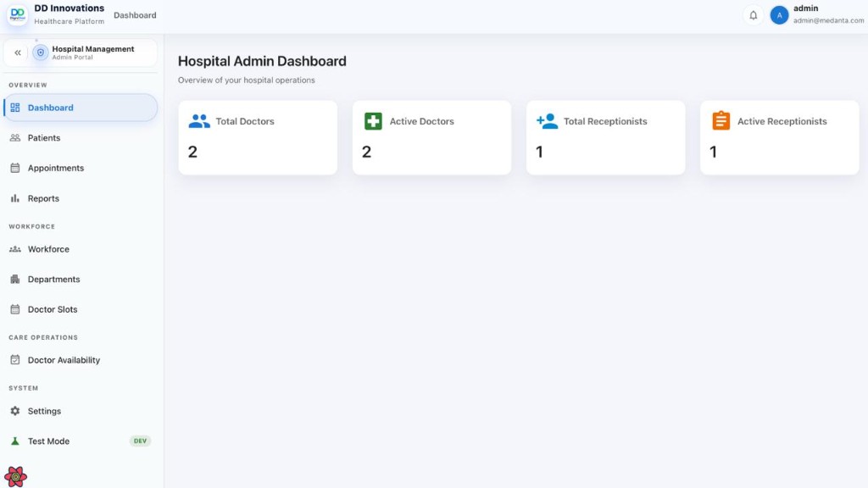Viewport: 868px width, 488px height.
Task: Click the Active Doctors green cross icon
Action: [x=373, y=121]
